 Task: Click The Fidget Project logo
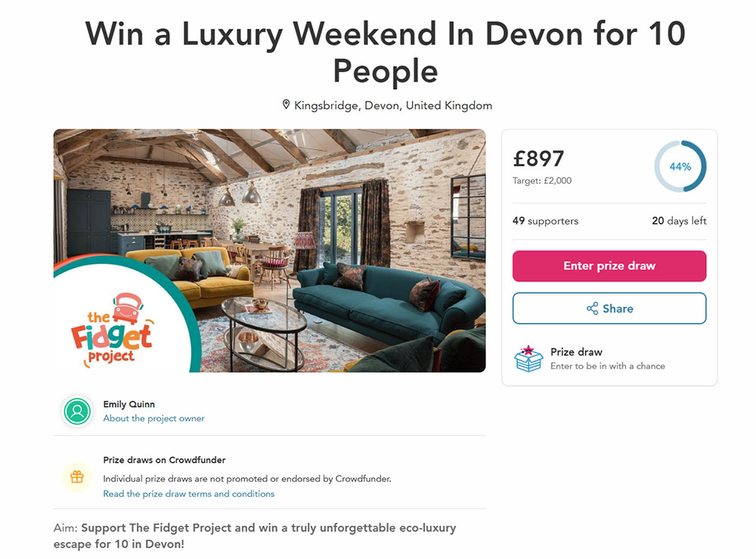[x=113, y=330]
